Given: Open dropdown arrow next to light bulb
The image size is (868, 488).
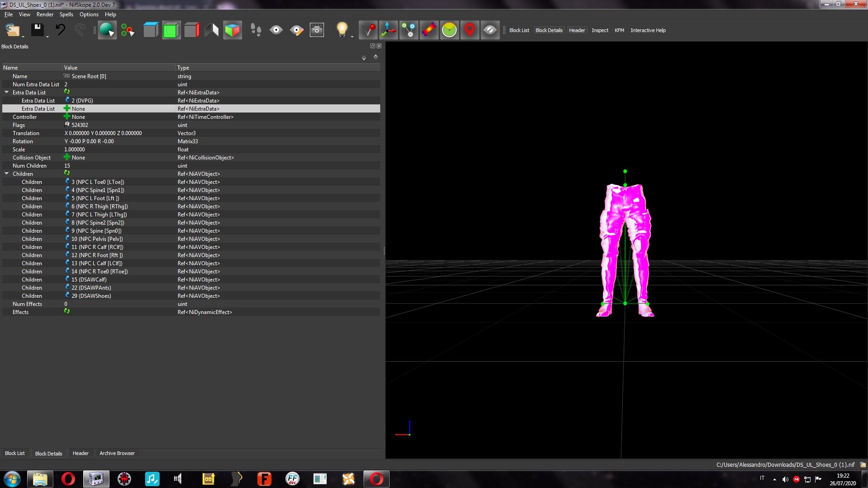Looking at the screenshot, I should tap(352, 37).
